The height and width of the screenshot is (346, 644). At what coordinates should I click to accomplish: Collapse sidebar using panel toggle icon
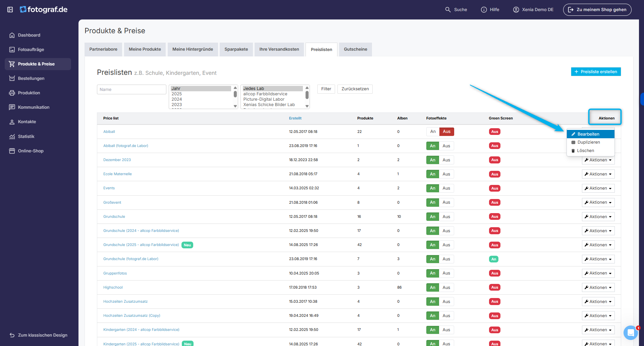[10, 10]
